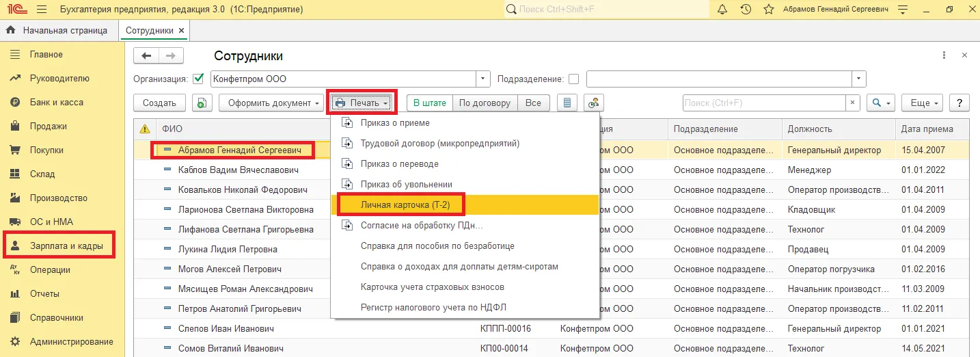This screenshot has width=980, height=357.
Task: Choose Трудовой договор (микропредприятий)
Action: coord(465,144)
